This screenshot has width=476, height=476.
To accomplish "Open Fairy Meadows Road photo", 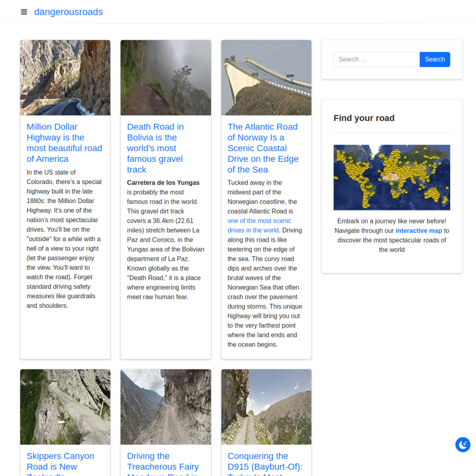I will coord(166,407).
